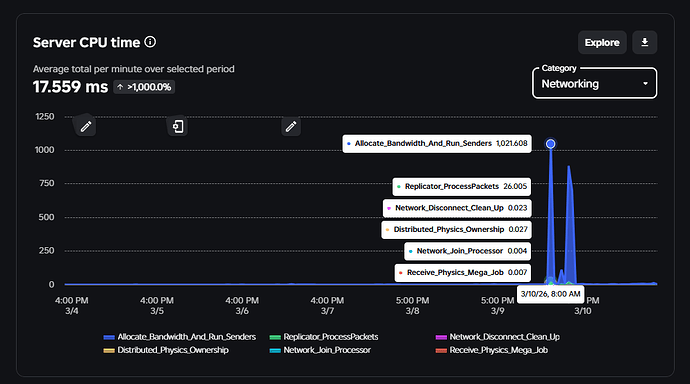The height and width of the screenshot is (384, 690).
Task: Click the info icon next to Server CPU time
Action: (150, 42)
